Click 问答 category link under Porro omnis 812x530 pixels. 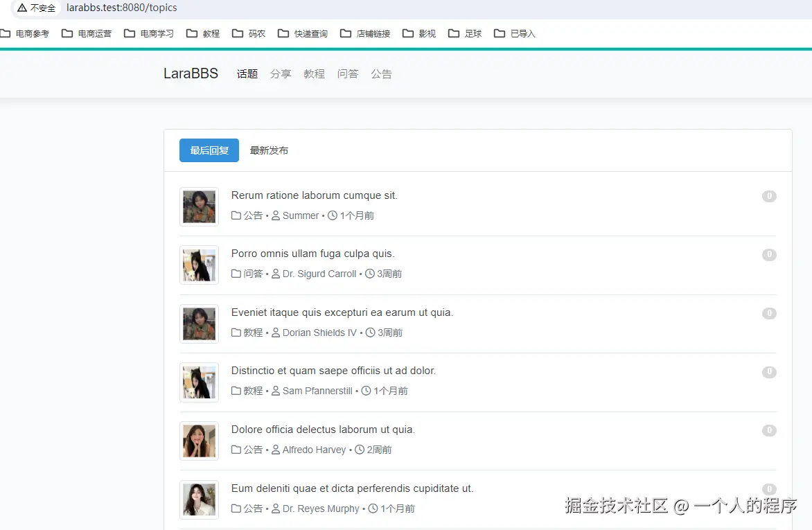pos(247,274)
